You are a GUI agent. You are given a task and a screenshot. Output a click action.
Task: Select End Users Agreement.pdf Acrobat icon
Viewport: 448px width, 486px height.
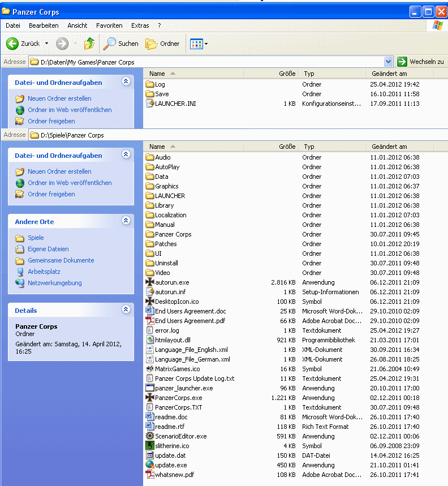point(150,321)
